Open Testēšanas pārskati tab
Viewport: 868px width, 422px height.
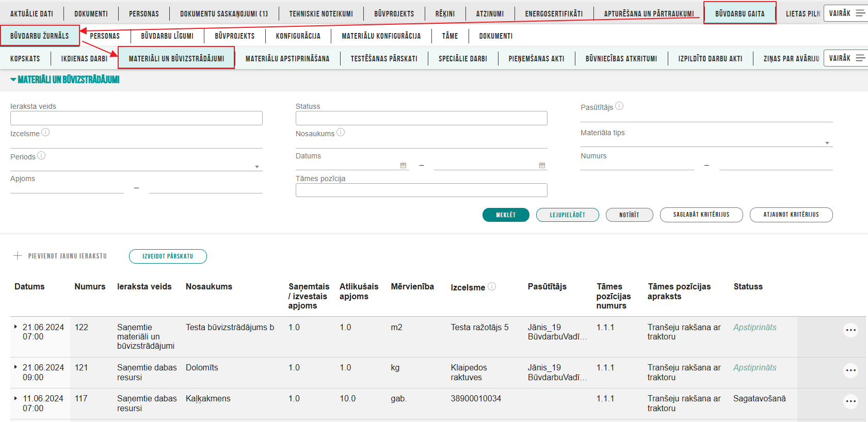(384, 59)
